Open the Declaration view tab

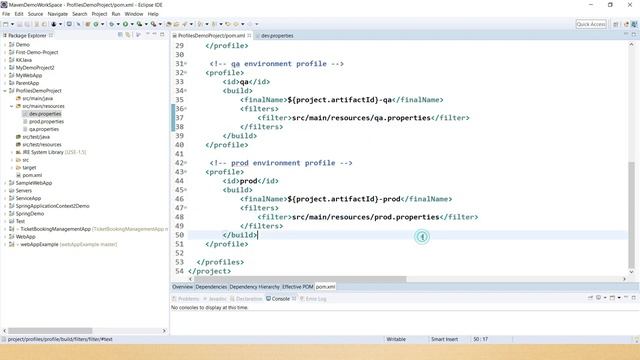246,299
